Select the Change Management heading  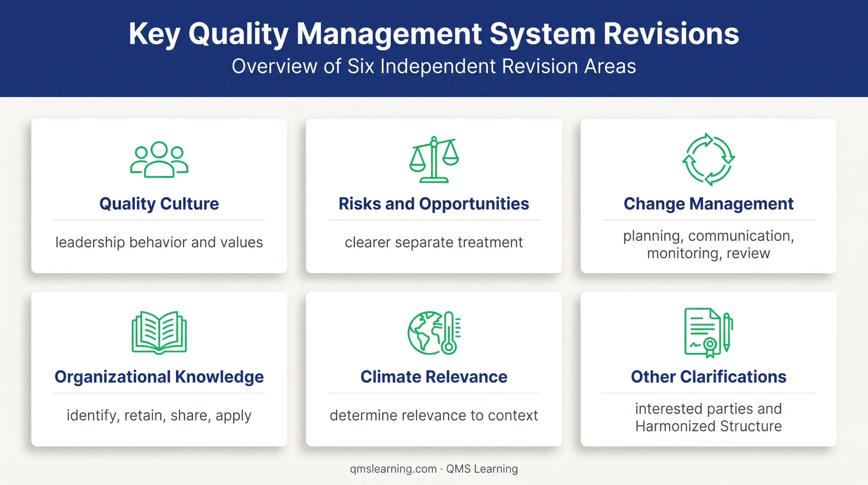pos(708,204)
